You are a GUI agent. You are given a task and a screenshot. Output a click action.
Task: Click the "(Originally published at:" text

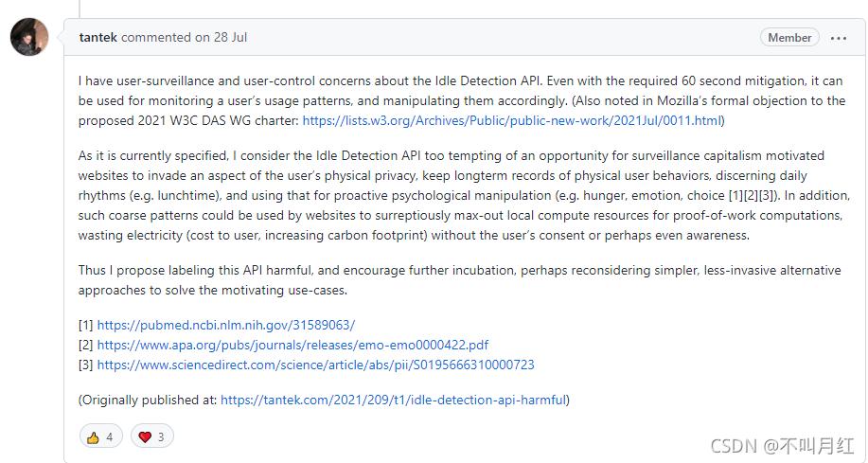148,400
